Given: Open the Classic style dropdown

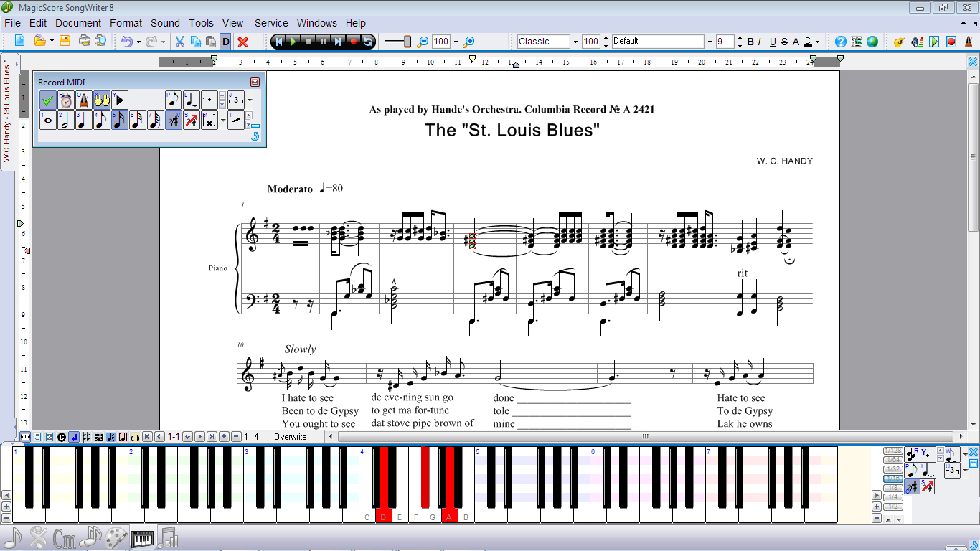Looking at the screenshot, I should (x=575, y=42).
